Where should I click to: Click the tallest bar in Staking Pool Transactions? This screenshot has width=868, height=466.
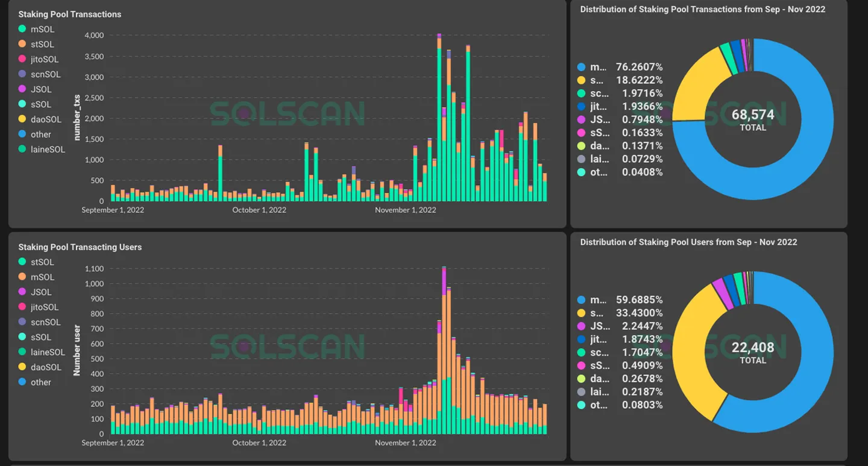[x=439, y=118]
